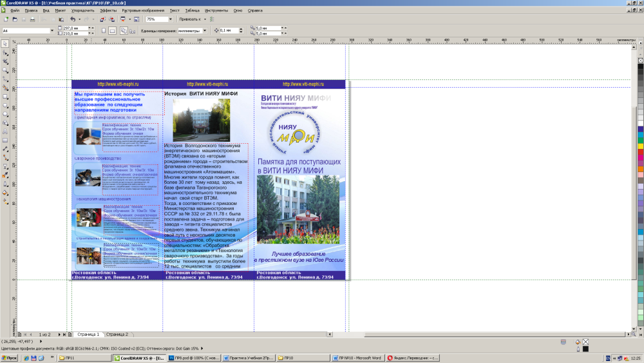The width and height of the screenshot is (644, 363).
Task: Select the Color Eyedropper tool
Action: click(5, 175)
